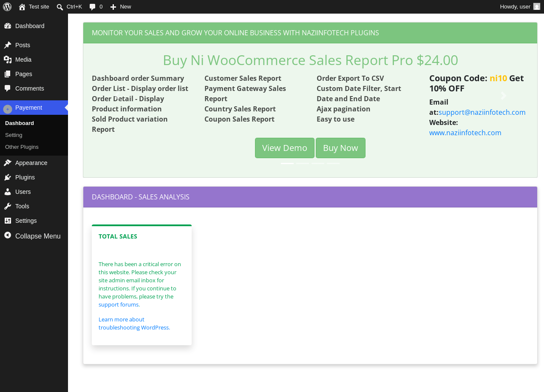Open the search magnifier icon
Screen dimensions: 544x392
point(60,7)
